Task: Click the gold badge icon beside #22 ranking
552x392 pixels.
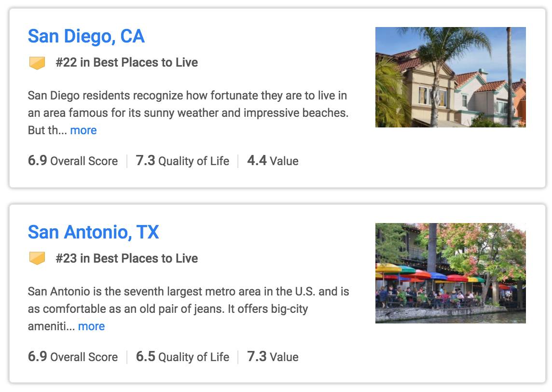Action: [37, 63]
